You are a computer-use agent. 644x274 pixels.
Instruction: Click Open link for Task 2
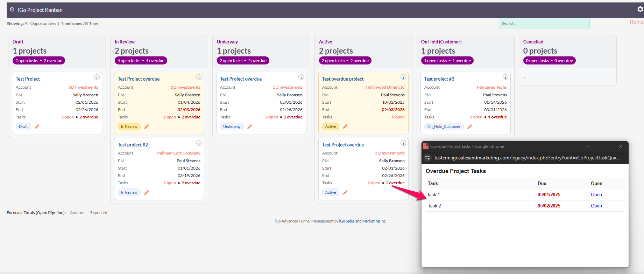click(x=596, y=206)
